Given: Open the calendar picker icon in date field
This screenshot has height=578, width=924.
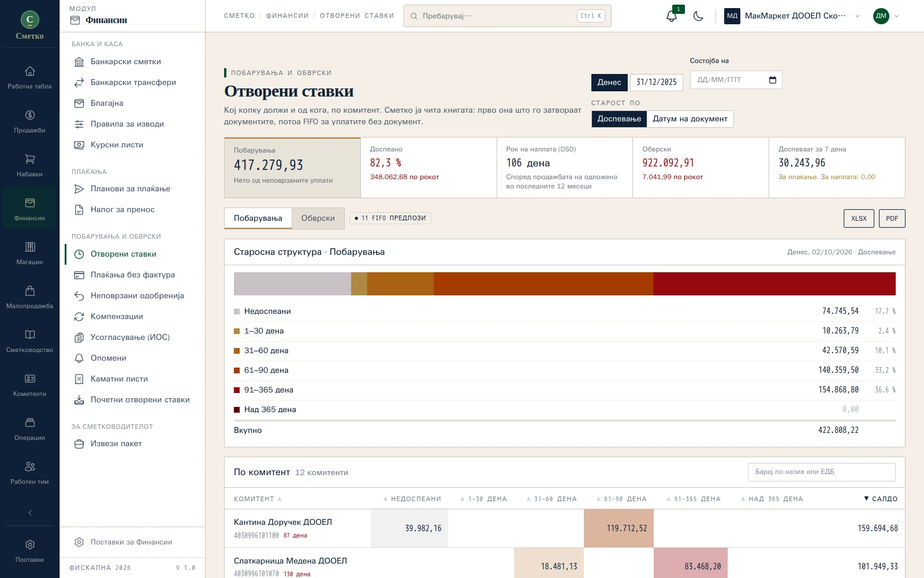Looking at the screenshot, I should (x=773, y=80).
